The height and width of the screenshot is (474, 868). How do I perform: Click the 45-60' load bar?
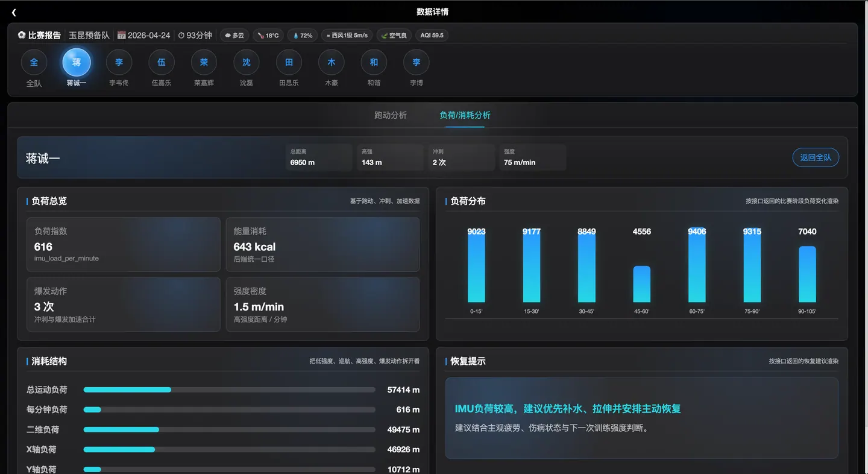coord(642,284)
